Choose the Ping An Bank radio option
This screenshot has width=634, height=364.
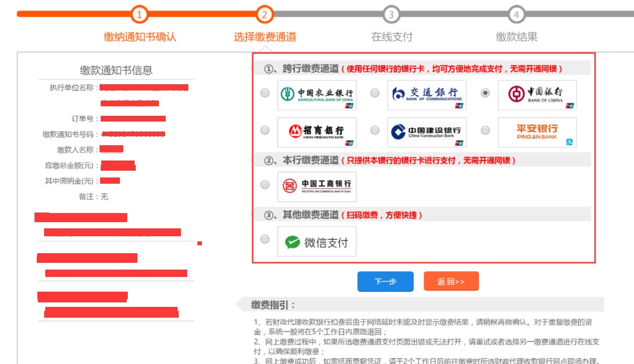[x=485, y=131]
